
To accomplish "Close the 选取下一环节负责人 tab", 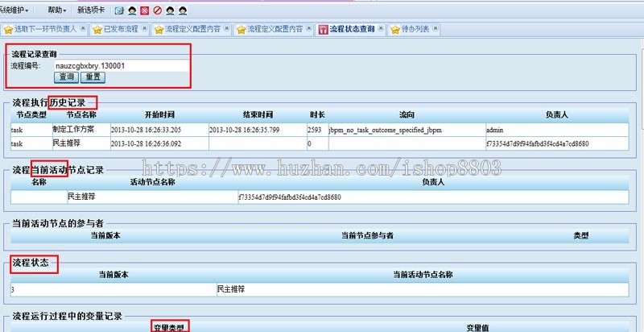I will click(x=83, y=28).
